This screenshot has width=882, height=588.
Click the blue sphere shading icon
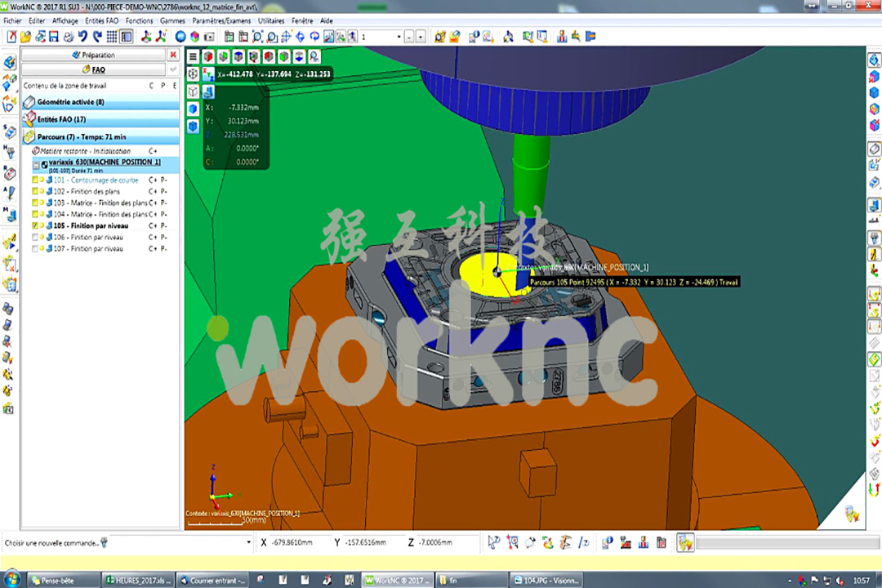(x=180, y=37)
